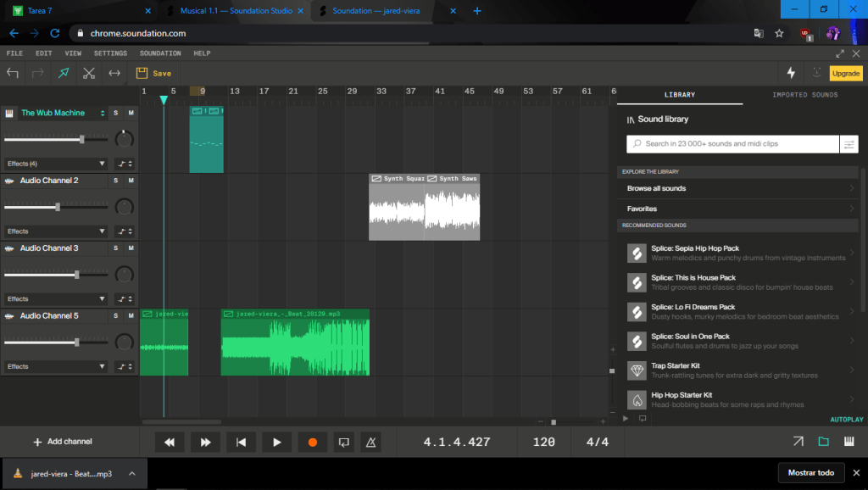The width and height of the screenshot is (868, 490).
Task: Switch to Imported Sounds tab
Action: pyautogui.click(x=804, y=95)
